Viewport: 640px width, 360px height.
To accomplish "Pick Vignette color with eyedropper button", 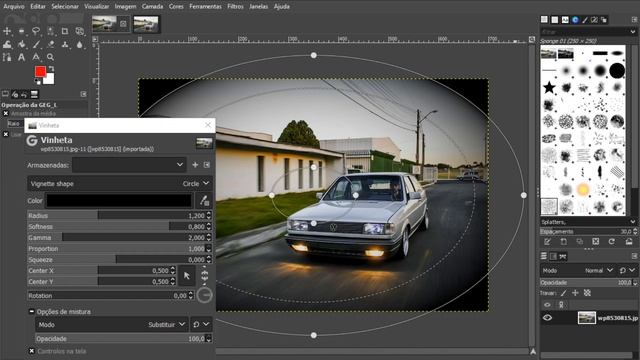I will (204, 200).
